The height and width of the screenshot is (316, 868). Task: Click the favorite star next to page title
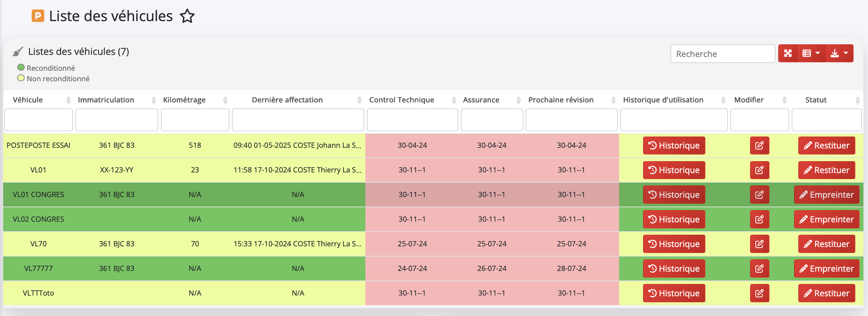point(187,16)
